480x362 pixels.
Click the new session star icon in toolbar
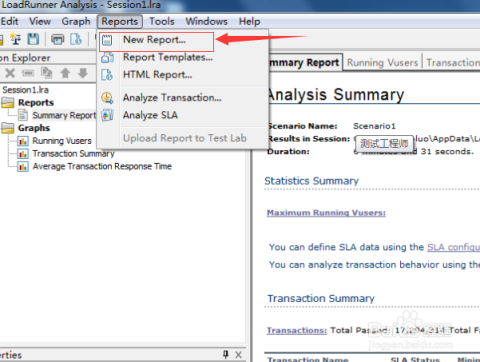(x=15, y=39)
